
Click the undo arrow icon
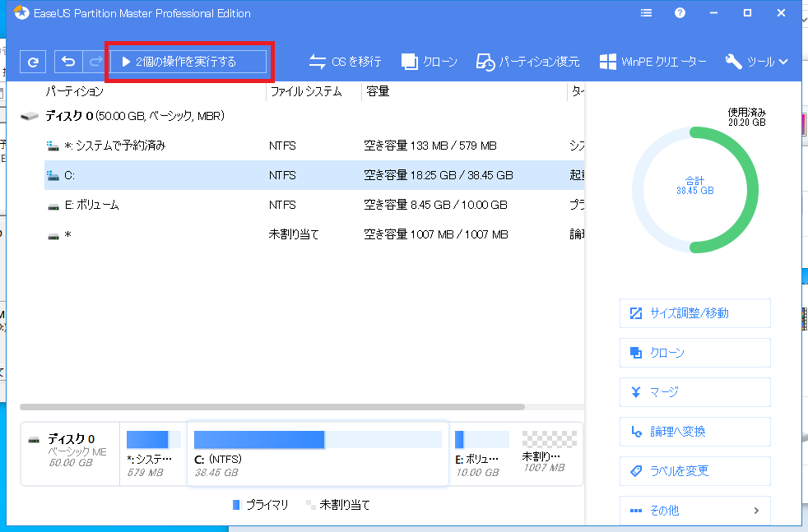(67, 61)
